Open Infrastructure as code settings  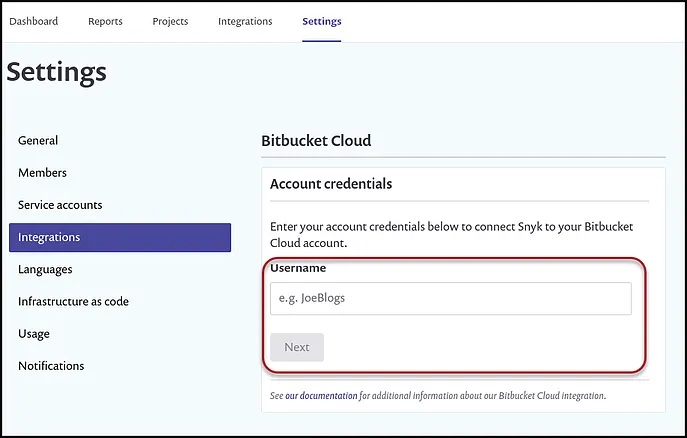73,301
